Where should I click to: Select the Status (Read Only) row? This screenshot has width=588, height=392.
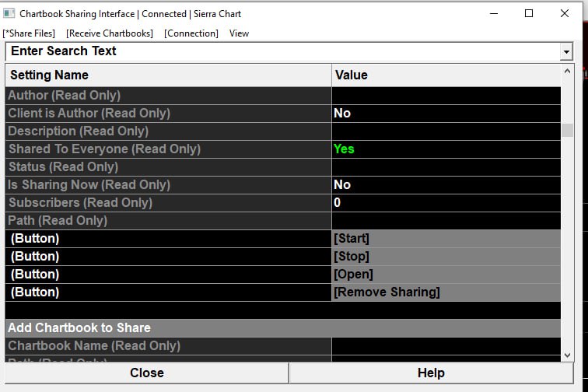click(283, 167)
